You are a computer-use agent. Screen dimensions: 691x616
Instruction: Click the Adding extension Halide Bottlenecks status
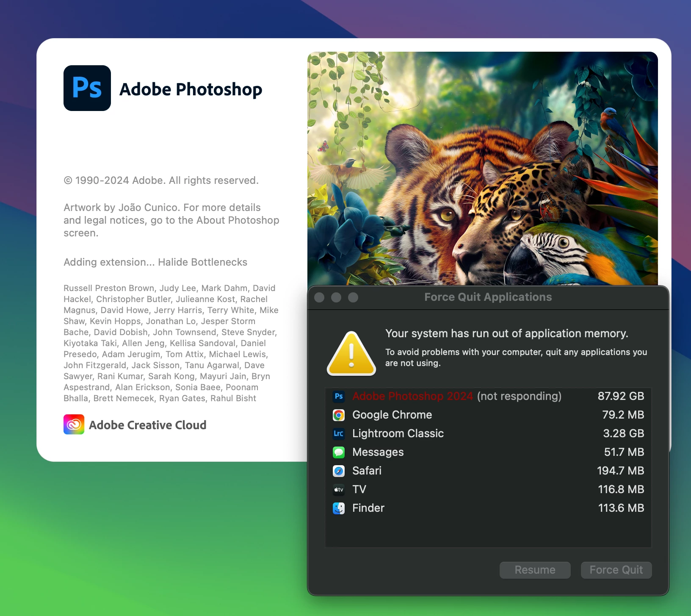click(x=155, y=262)
